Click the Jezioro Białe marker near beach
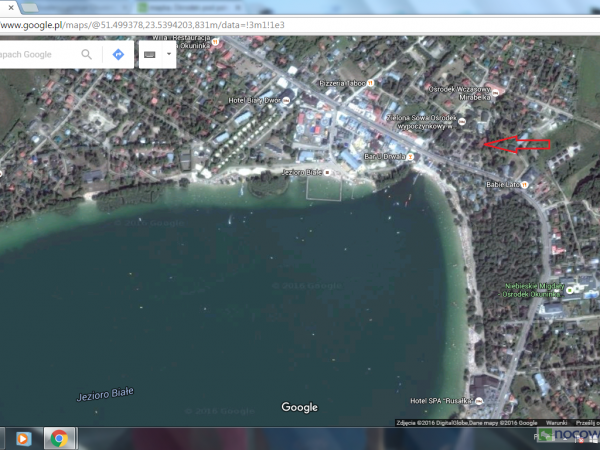The width and height of the screenshot is (600, 450). 301,172
